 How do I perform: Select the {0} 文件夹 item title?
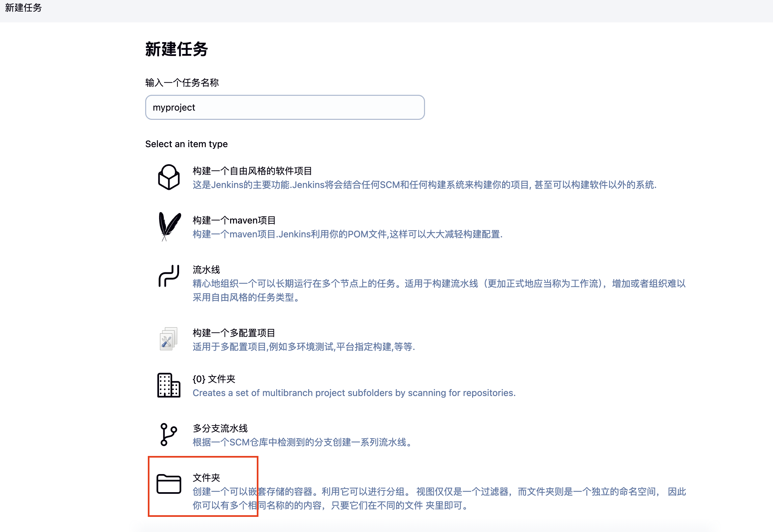pyautogui.click(x=214, y=379)
